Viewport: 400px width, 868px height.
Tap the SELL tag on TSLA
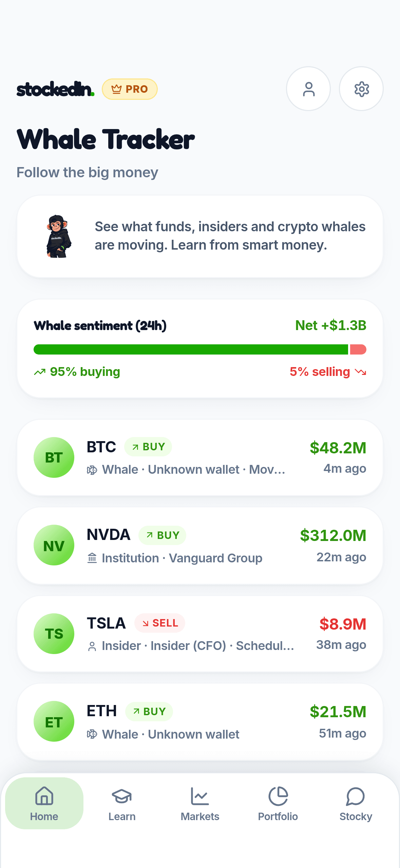pyautogui.click(x=160, y=623)
